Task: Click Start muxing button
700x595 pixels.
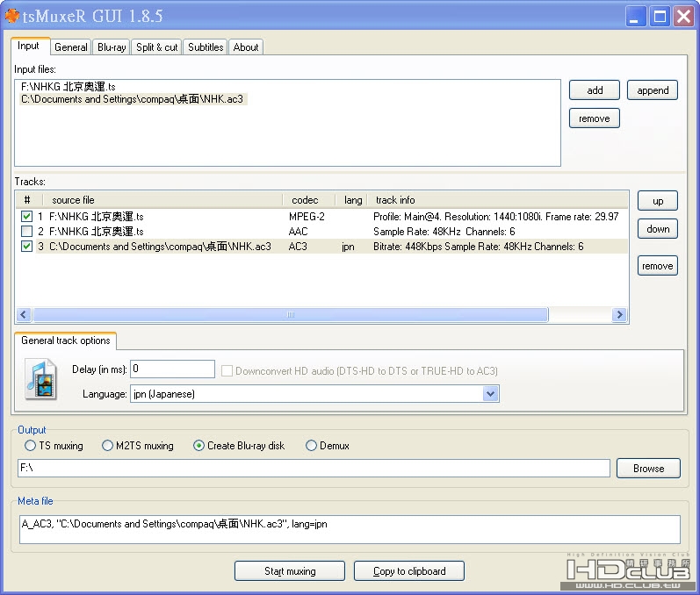Action: 290,571
